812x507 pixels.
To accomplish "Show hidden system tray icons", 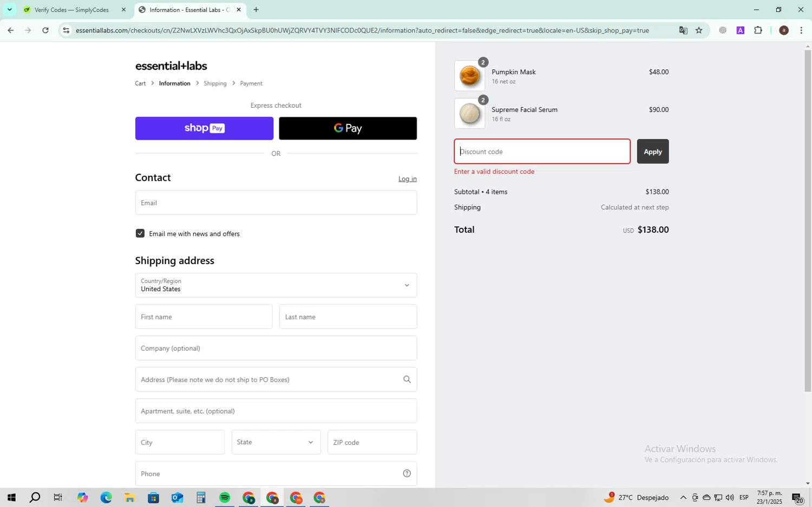I will pos(683,498).
